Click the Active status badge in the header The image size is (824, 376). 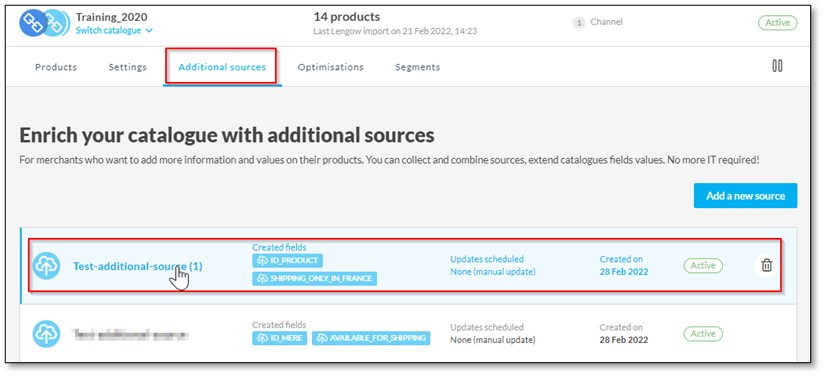tap(777, 23)
